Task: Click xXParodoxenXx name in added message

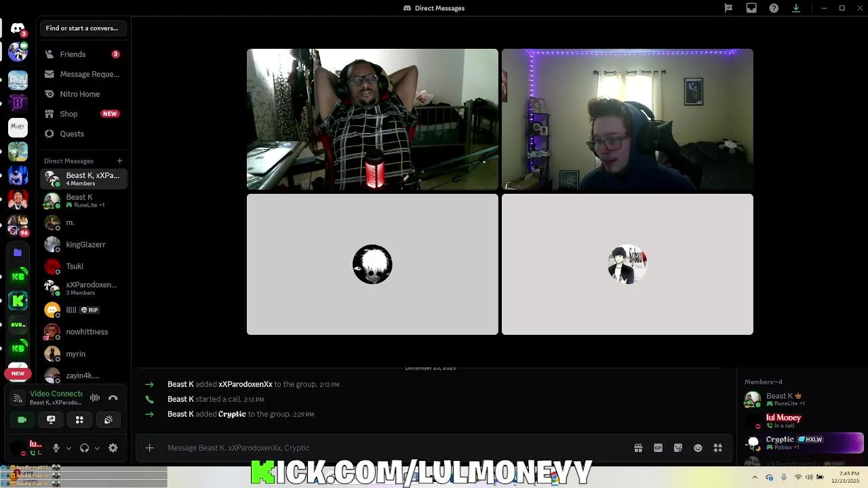Action: tap(245, 384)
